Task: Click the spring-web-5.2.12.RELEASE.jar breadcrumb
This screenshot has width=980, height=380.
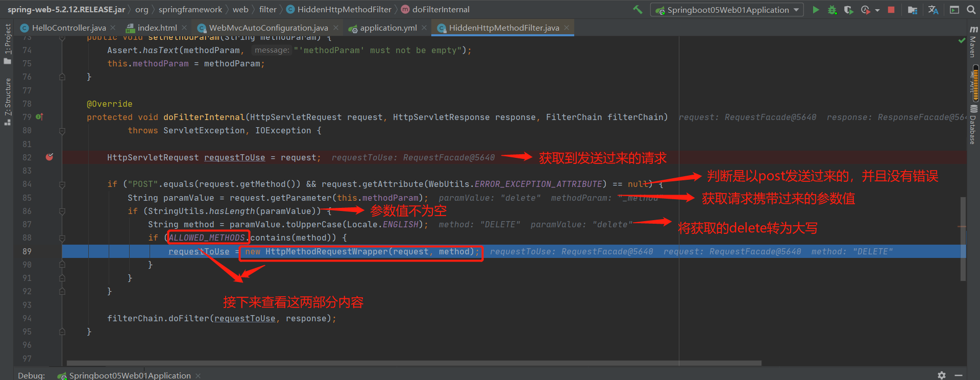Action: tap(66, 9)
